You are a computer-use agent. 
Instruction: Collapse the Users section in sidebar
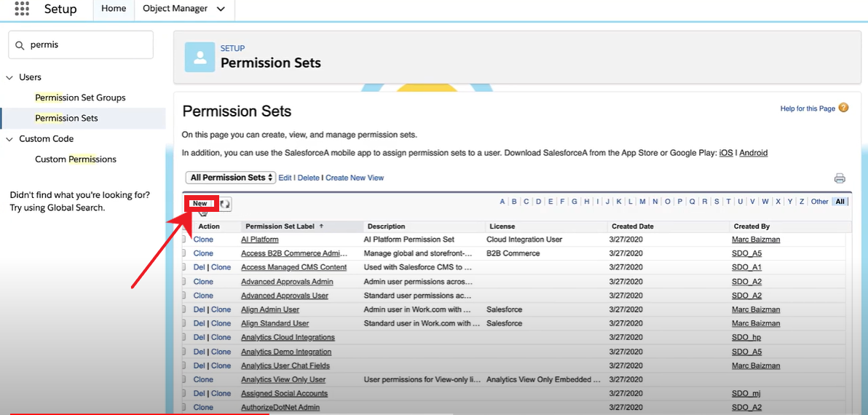[9, 77]
